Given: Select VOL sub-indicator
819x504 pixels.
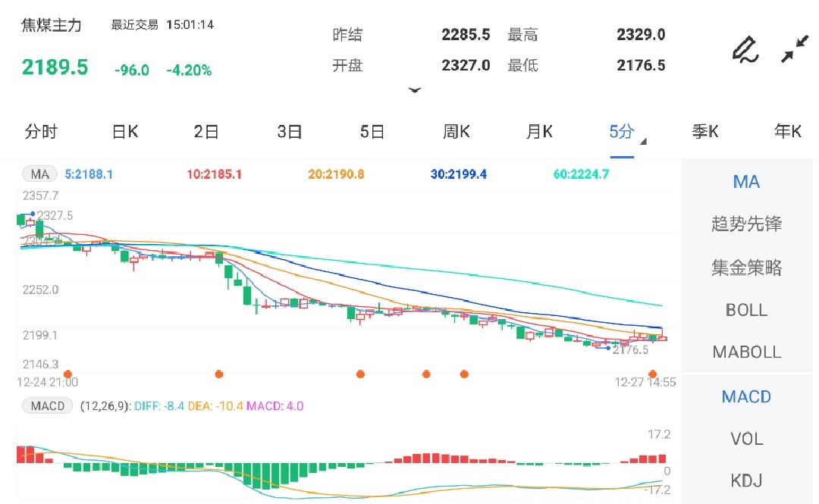Looking at the screenshot, I should pos(746,439).
